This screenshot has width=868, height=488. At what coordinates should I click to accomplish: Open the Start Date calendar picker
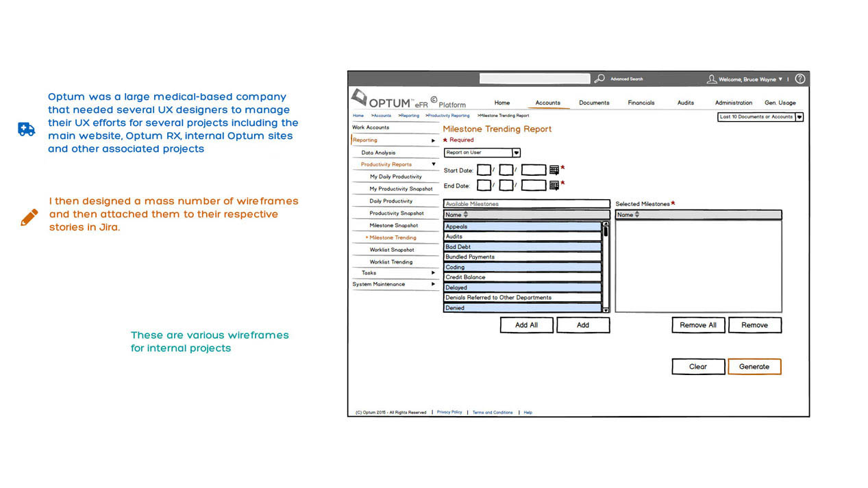[x=554, y=170]
